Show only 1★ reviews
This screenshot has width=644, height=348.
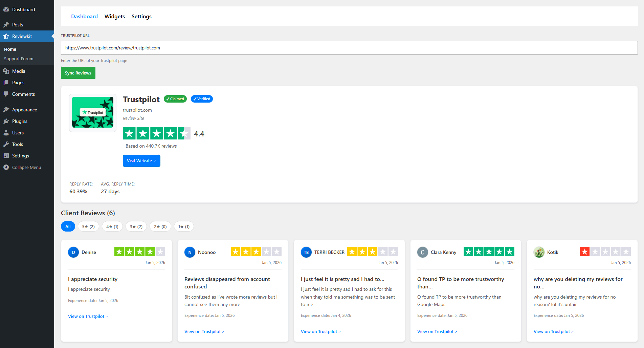click(x=184, y=226)
